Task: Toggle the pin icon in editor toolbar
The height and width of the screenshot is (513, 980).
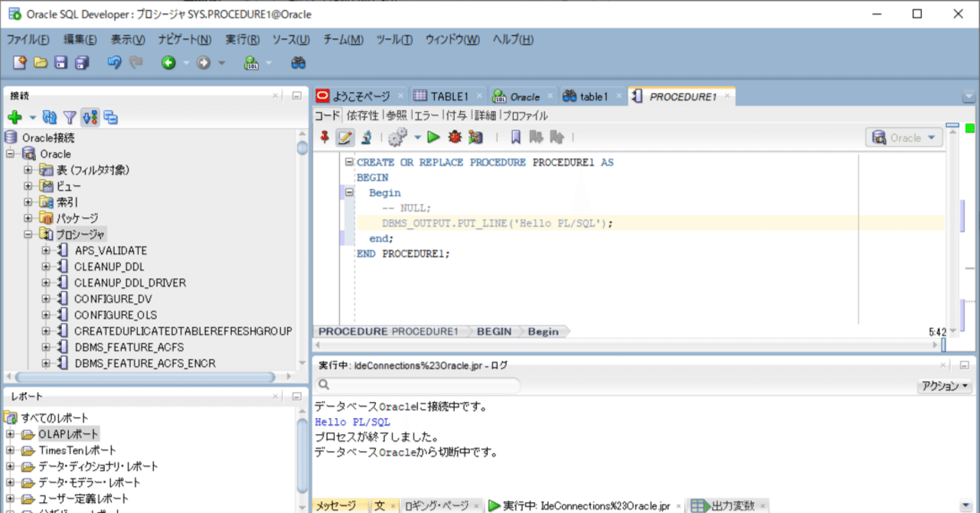Action: pos(325,136)
